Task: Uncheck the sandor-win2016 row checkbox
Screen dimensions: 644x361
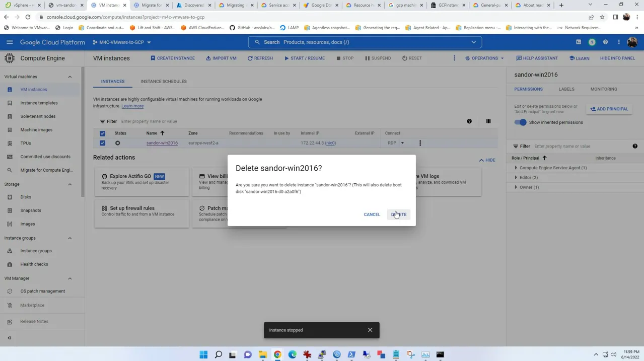Action: pyautogui.click(x=102, y=143)
